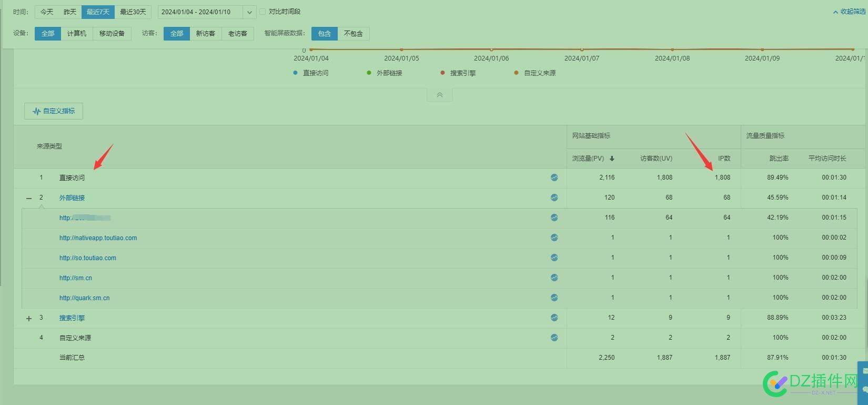Select 最近30天 time range

click(133, 12)
